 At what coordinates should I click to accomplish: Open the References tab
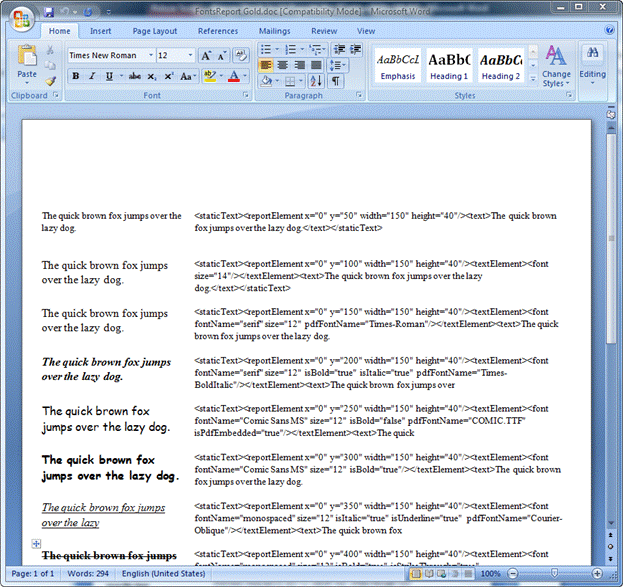tap(218, 31)
